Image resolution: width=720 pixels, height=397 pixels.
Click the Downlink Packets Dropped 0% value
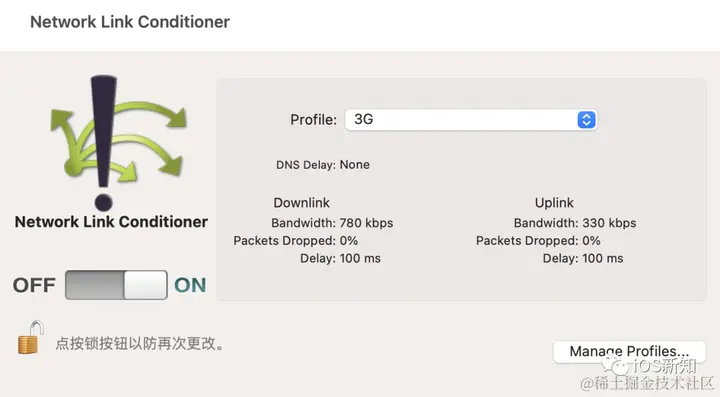[x=349, y=240]
